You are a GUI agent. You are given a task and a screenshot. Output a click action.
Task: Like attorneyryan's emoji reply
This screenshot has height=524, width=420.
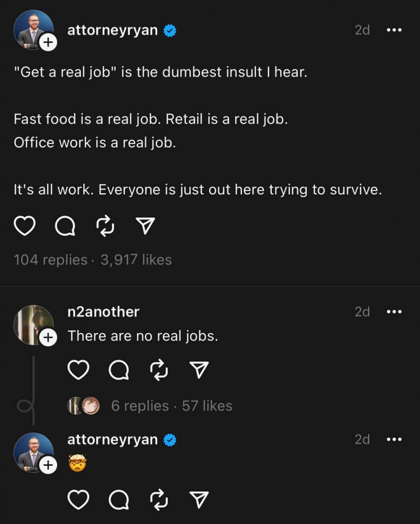click(79, 499)
